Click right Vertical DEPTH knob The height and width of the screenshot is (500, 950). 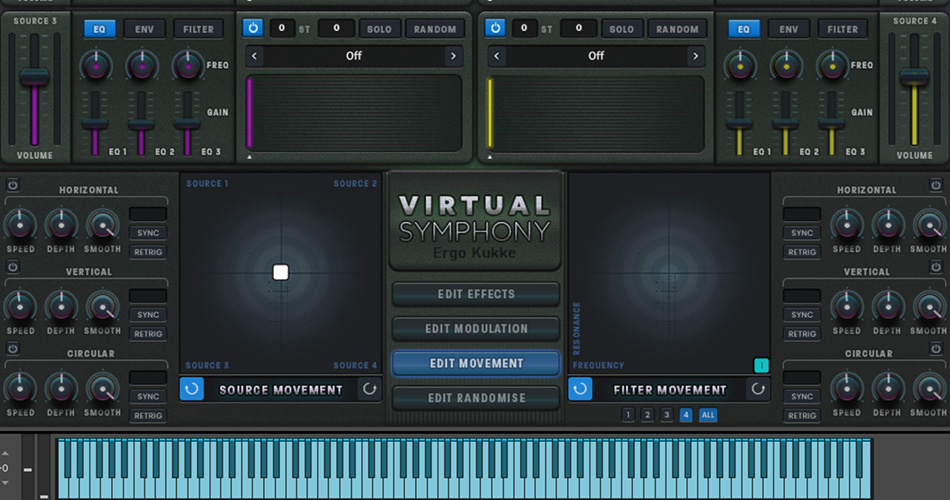click(x=888, y=307)
